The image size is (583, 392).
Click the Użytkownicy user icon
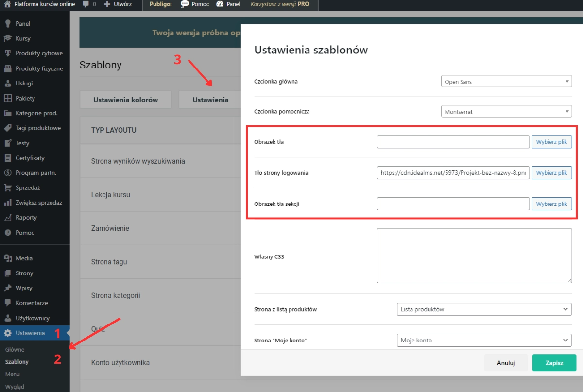tap(7, 318)
